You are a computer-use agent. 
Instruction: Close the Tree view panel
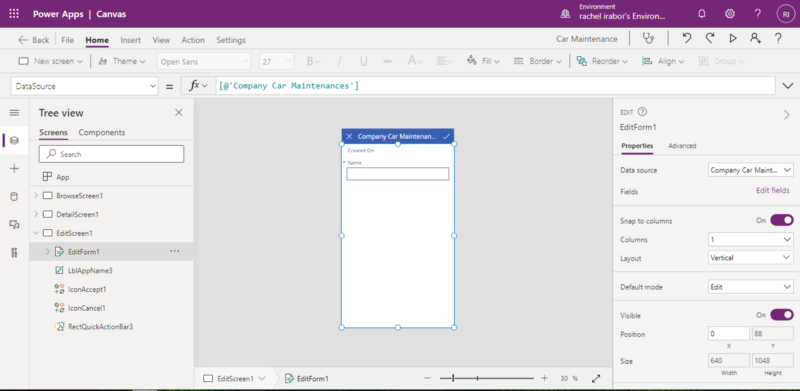[179, 113]
